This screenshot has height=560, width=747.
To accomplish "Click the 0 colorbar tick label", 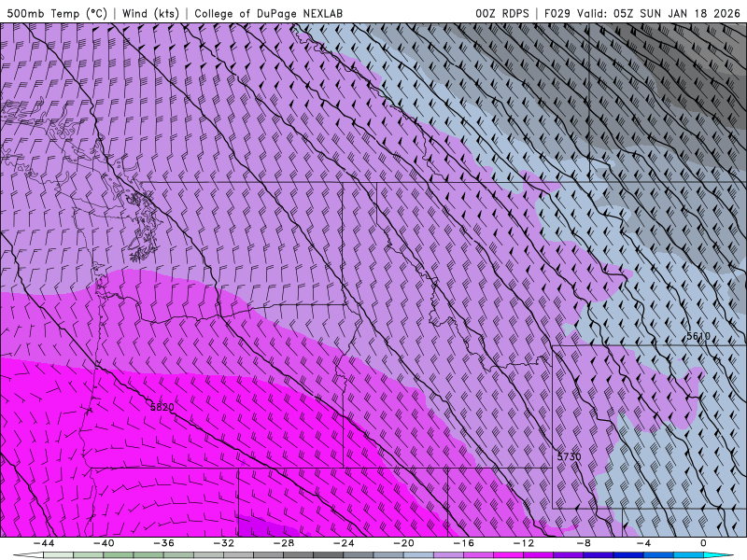I will coord(703,543).
